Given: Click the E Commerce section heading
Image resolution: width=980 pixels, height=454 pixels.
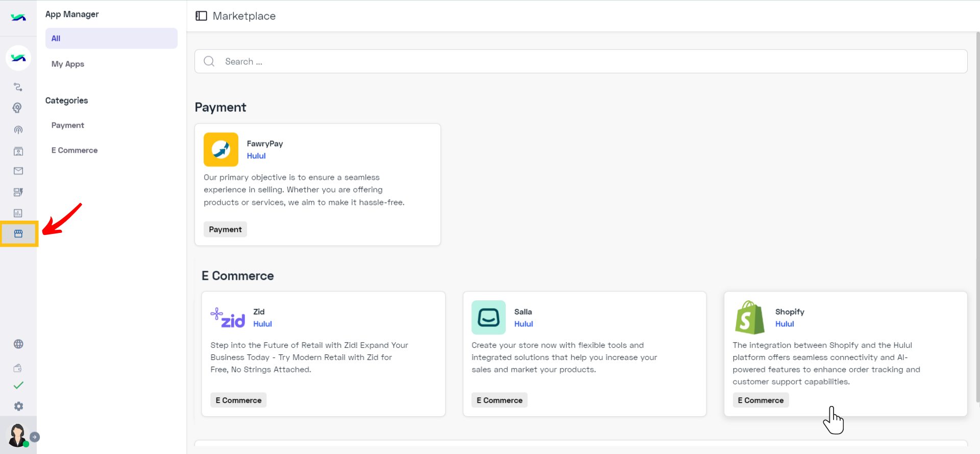Looking at the screenshot, I should coord(238,276).
